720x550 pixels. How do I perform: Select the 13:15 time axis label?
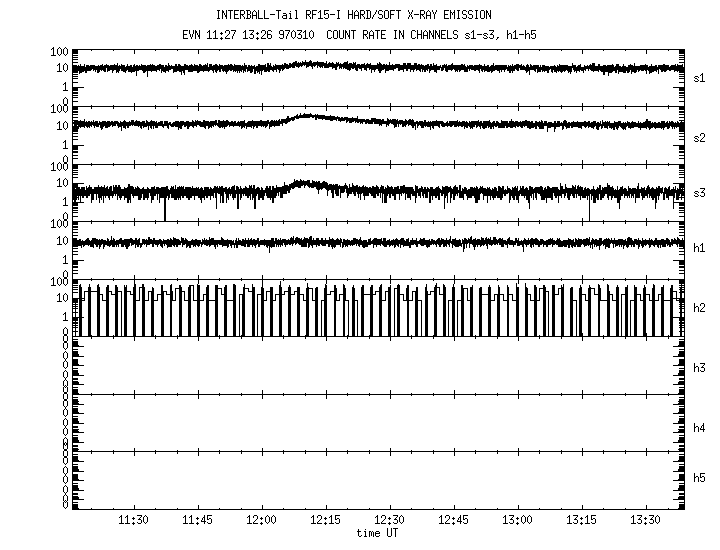[582, 521]
